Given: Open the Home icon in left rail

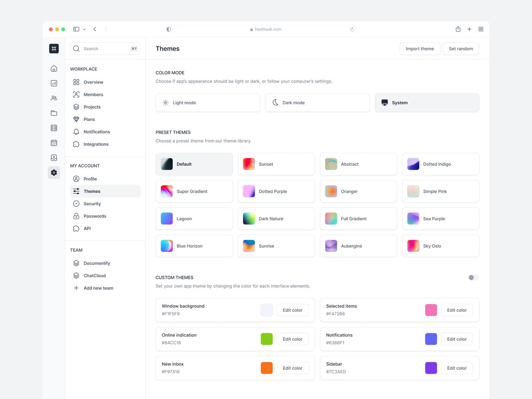Looking at the screenshot, I should tap(54, 68).
